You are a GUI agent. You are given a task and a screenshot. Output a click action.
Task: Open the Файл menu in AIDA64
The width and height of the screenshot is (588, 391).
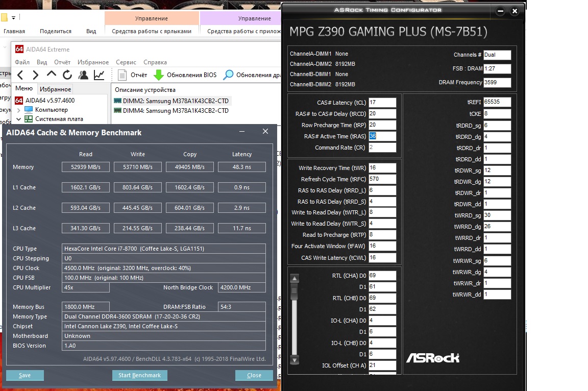[22, 62]
